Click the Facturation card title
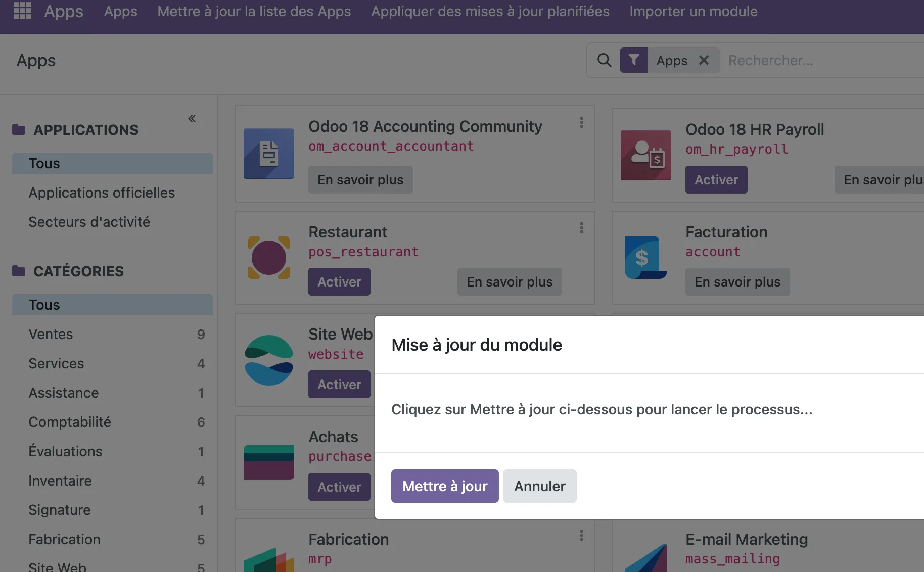The height and width of the screenshot is (572, 924). tap(726, 232)
